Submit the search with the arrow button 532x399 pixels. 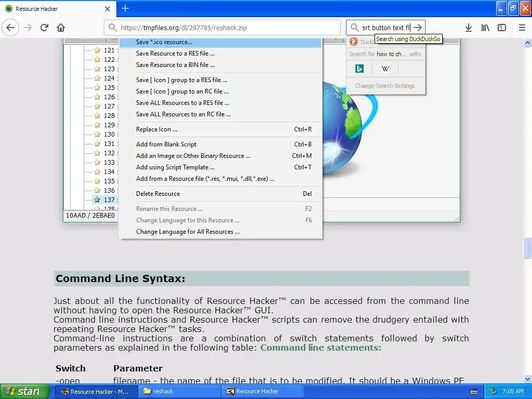(418, 28)
